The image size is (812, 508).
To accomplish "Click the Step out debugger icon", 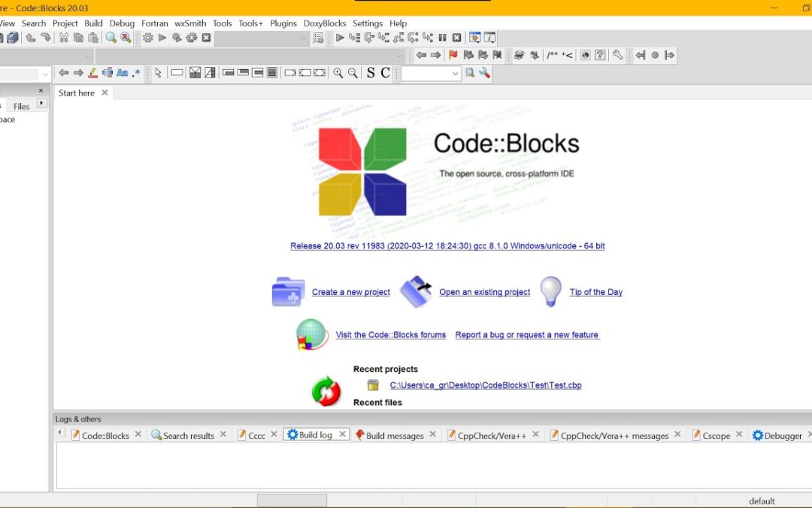I will click(x=398, y=38).
